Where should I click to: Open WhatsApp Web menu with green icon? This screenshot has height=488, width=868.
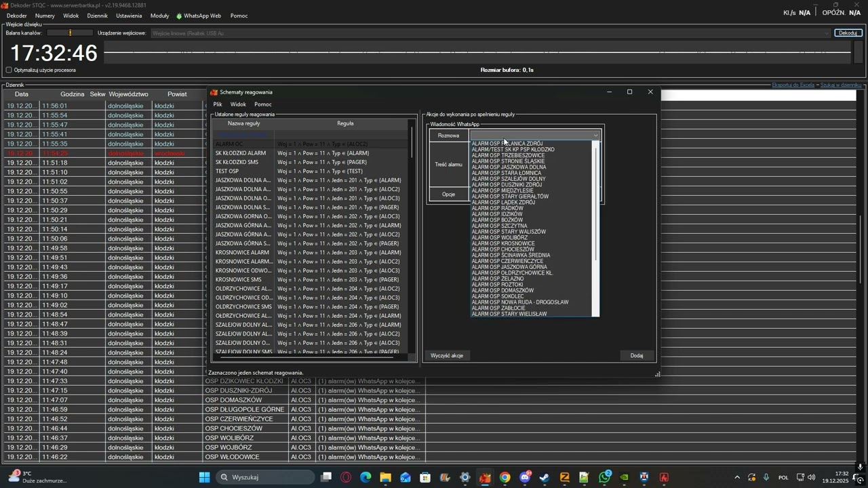tap(198, 16)
